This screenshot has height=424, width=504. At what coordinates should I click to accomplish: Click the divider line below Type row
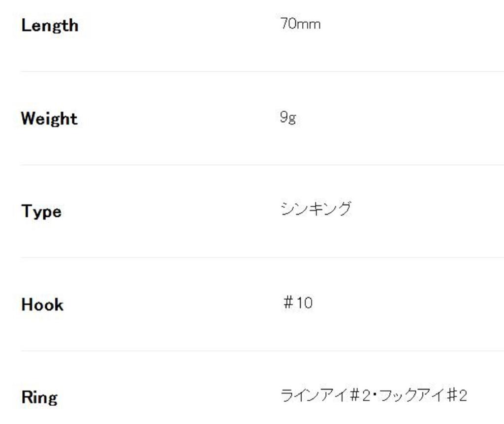click(262, 257)
